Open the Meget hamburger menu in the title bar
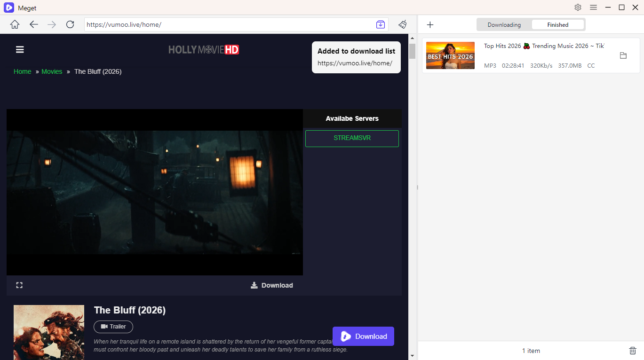 (x=593, y=8)
